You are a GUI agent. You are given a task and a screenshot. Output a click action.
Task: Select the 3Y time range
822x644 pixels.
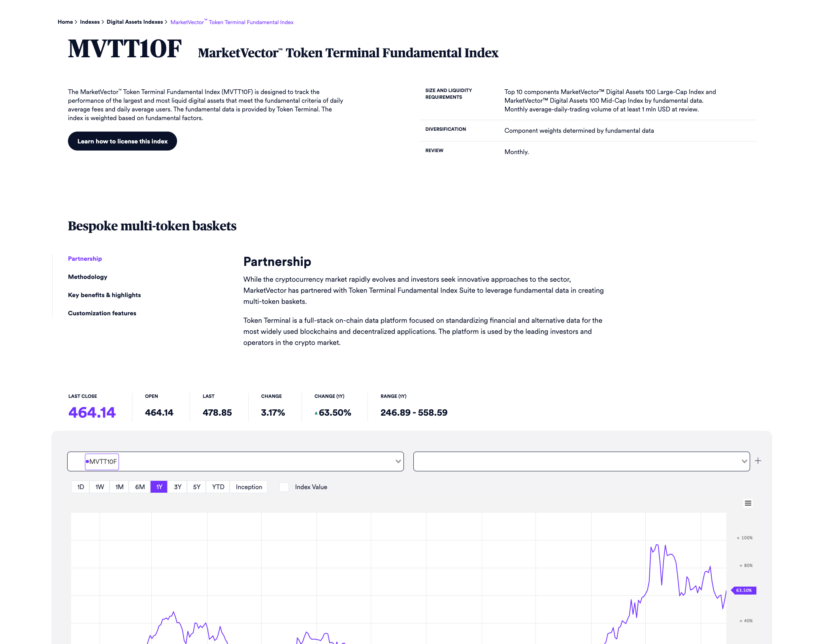(177, 487)
